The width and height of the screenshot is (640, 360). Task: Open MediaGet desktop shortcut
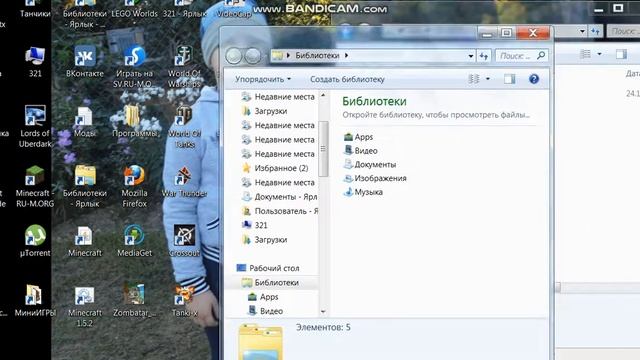point(134,241)
